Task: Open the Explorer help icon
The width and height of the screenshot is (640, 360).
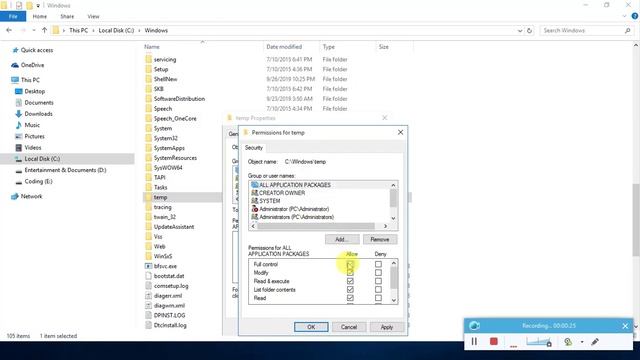Action: pyautogui.click(x=635, y=16)
